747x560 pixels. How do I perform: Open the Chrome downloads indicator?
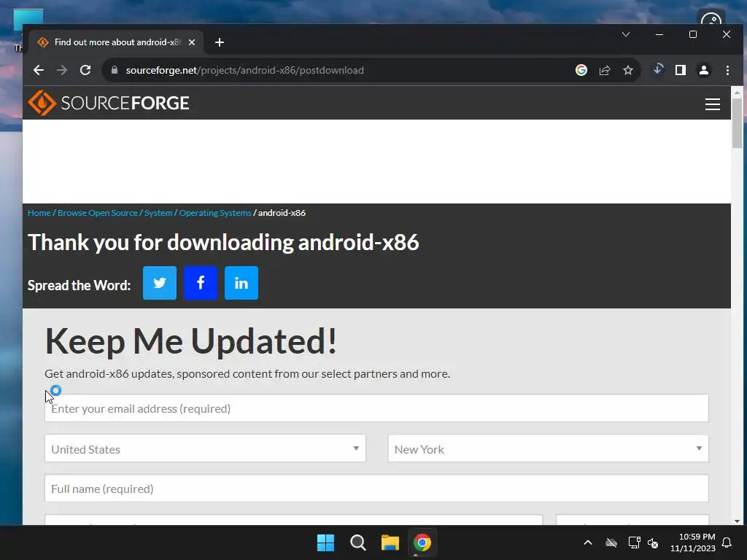[x=658, y=70]
